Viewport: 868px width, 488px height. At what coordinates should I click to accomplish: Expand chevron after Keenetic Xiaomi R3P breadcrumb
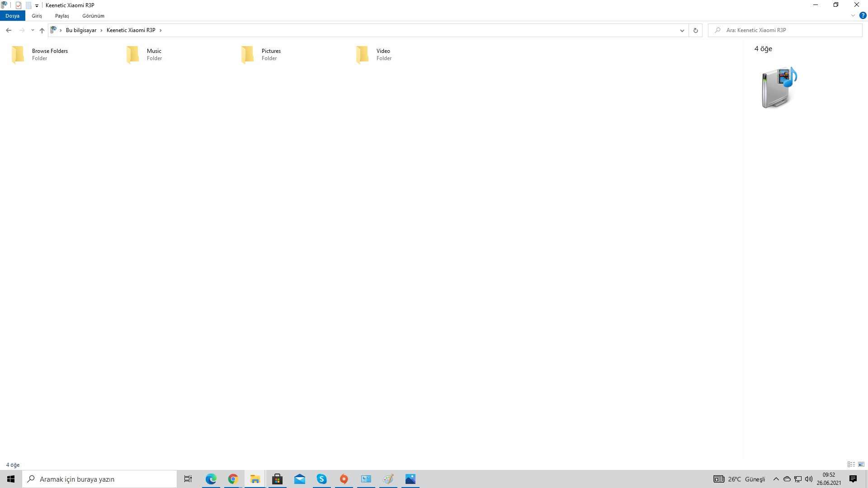(160, 30)
